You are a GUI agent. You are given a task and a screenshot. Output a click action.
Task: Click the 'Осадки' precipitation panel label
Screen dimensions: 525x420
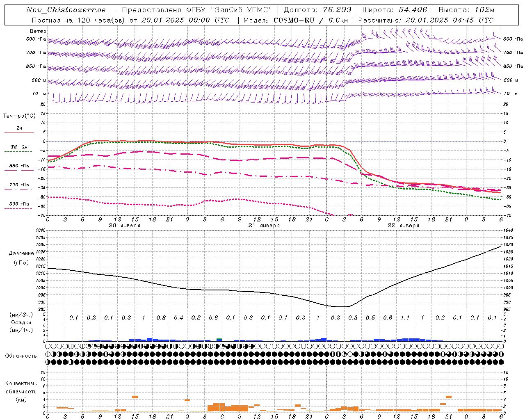(21, 322)
